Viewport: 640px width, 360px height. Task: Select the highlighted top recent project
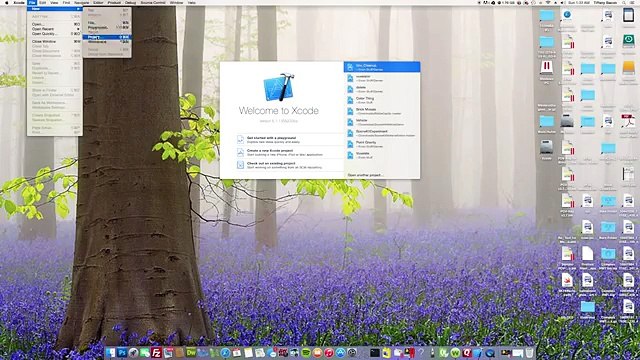(382, 67)
